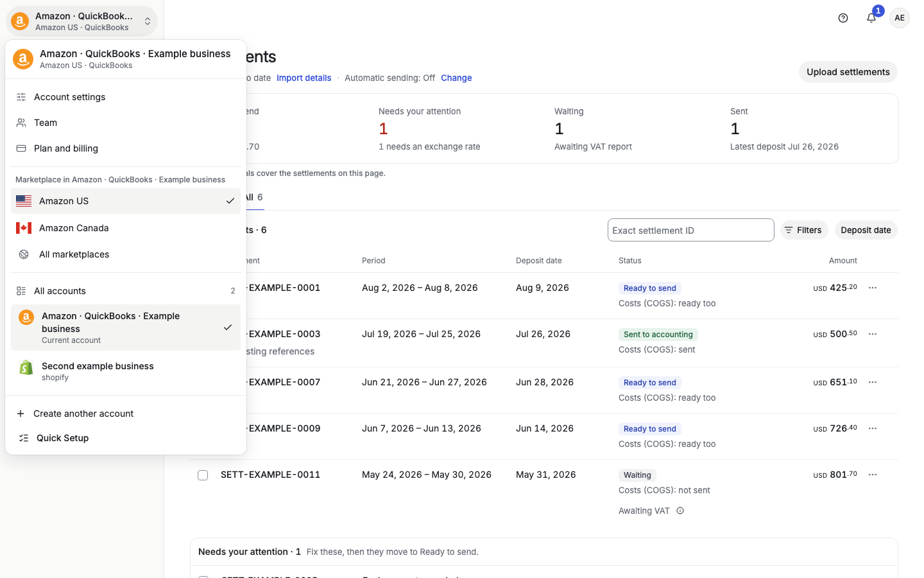Image resolution: width=924 pixels, height=578 pixels.
Task: Open row actions for SETT-EXAMPLE-0001
Action: (x=873, y=288)
